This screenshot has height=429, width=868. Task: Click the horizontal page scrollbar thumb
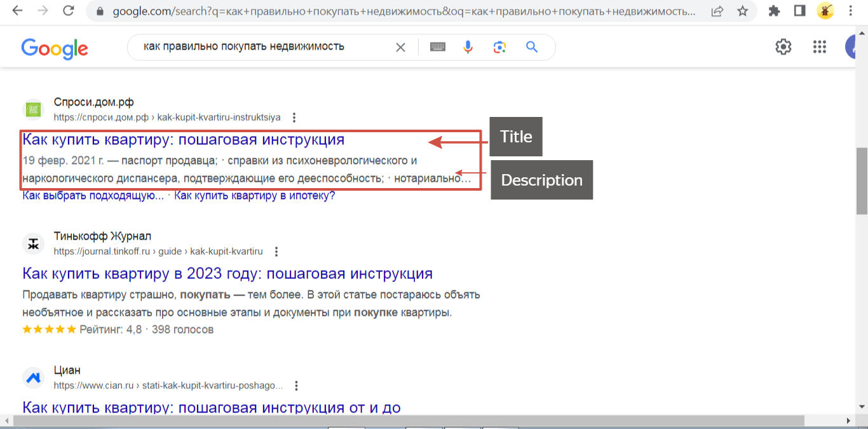coord(409,421)
